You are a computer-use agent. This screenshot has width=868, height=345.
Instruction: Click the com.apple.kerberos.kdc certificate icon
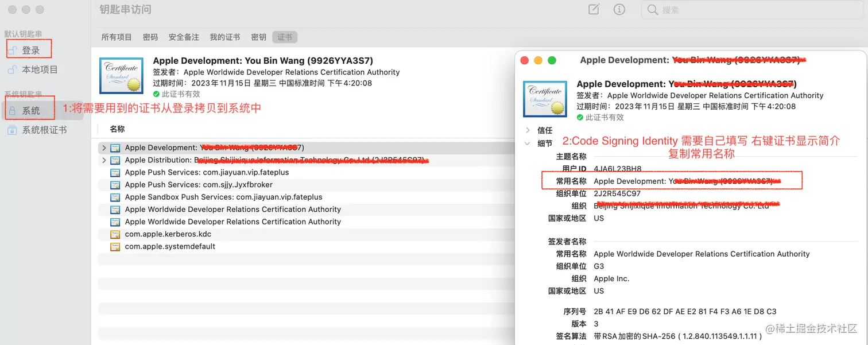pyautogui.click(x=115, y=234)
